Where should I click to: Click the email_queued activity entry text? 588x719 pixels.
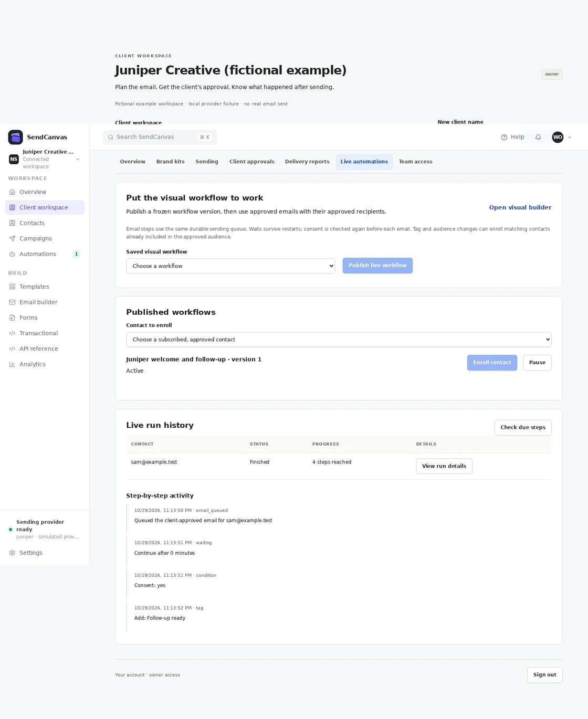pyautogui.click(x=203, y=521)
